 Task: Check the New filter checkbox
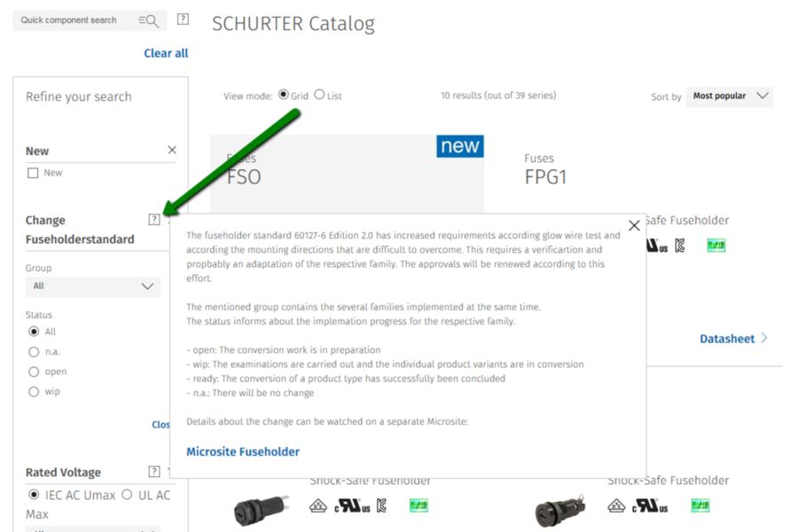pos(33,173)
